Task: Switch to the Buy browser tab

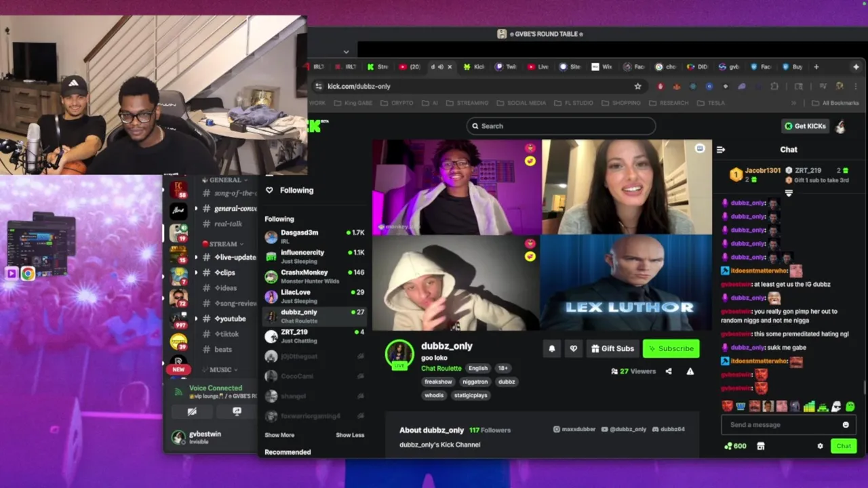Action: [792, 67]
